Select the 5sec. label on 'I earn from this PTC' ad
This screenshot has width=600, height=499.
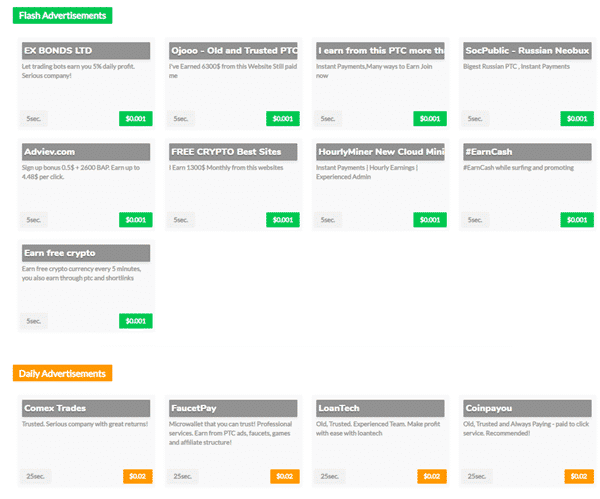328,119
